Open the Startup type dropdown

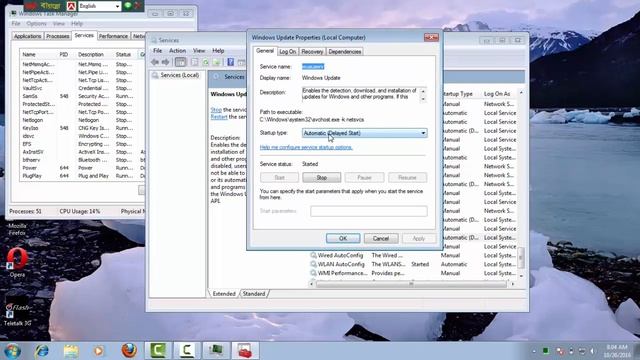click(364, 133)
